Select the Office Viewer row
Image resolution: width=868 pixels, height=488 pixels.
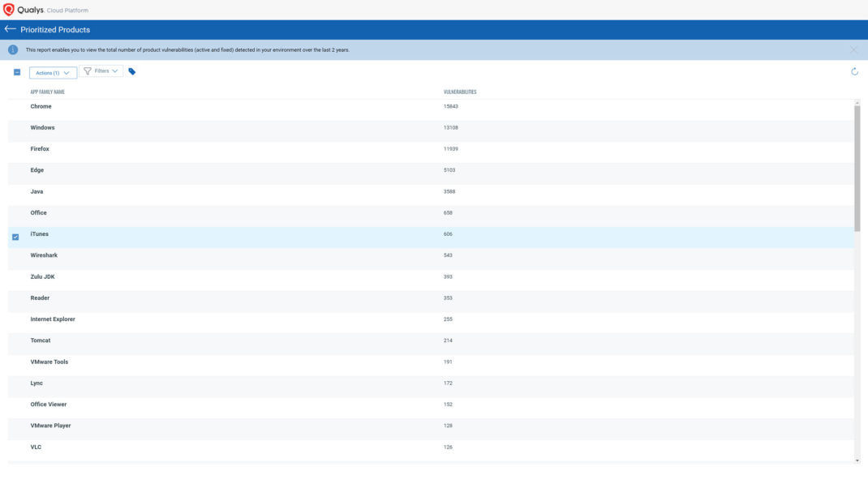coord(431,409)
